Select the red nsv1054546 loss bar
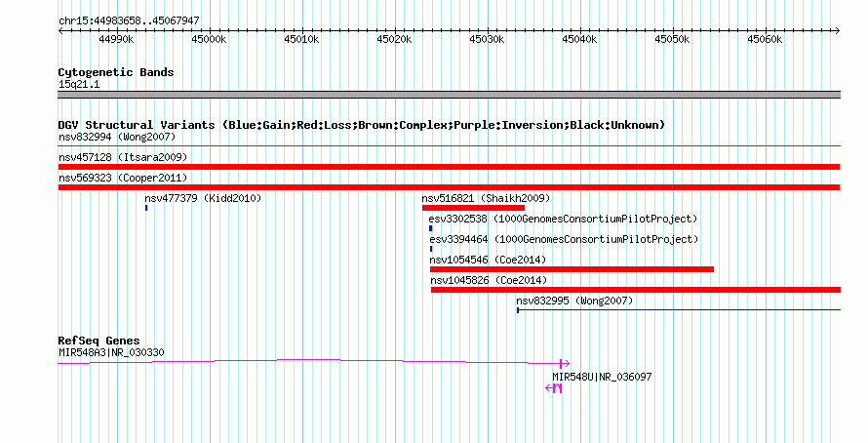Image resolution: width=868 pixels, height=443 pixels. (x=572, y=269)
